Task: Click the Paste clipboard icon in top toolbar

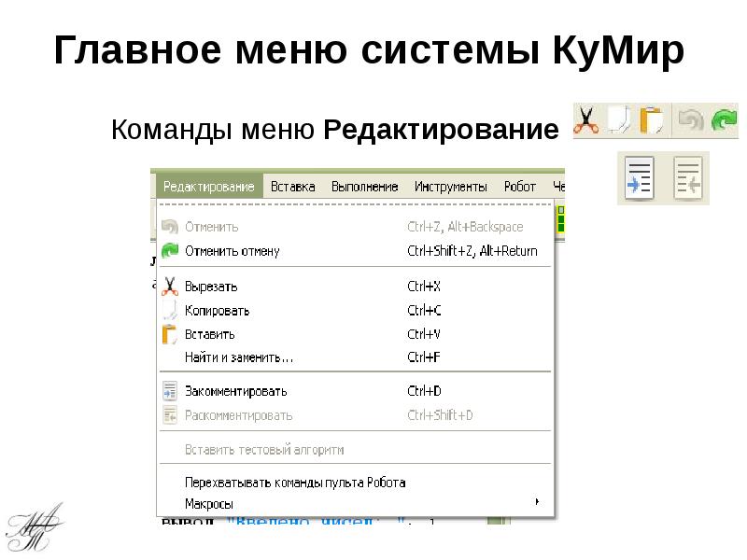Action: 651,120
